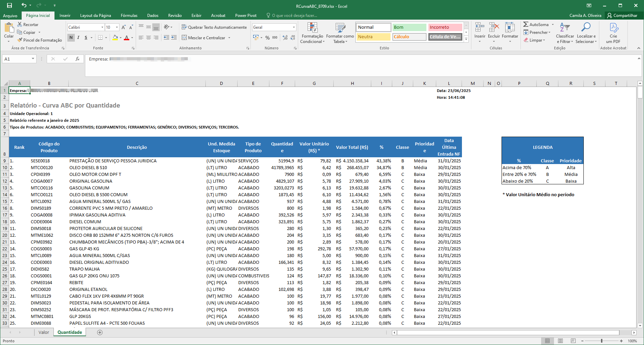Toggle align text right button

[156, 38]
